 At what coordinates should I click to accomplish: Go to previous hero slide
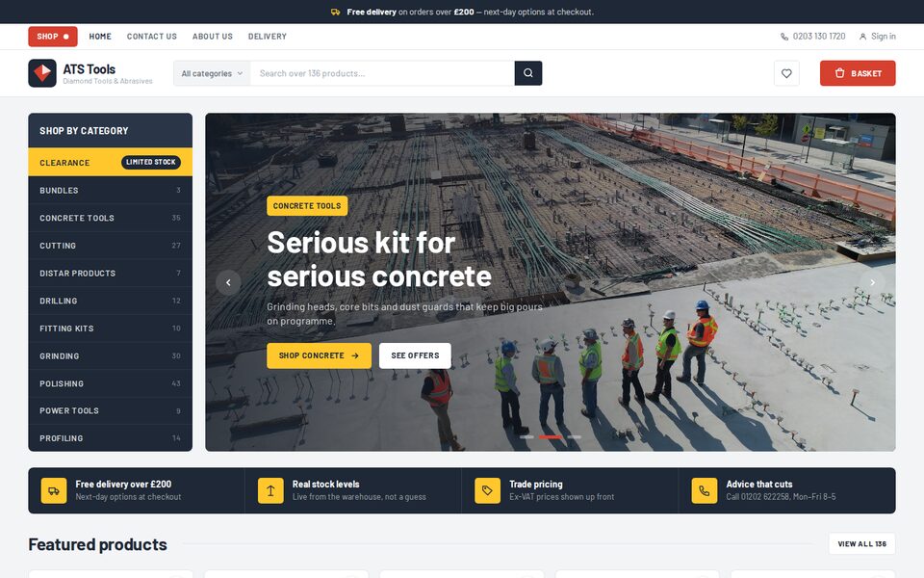tap(228, 282)
